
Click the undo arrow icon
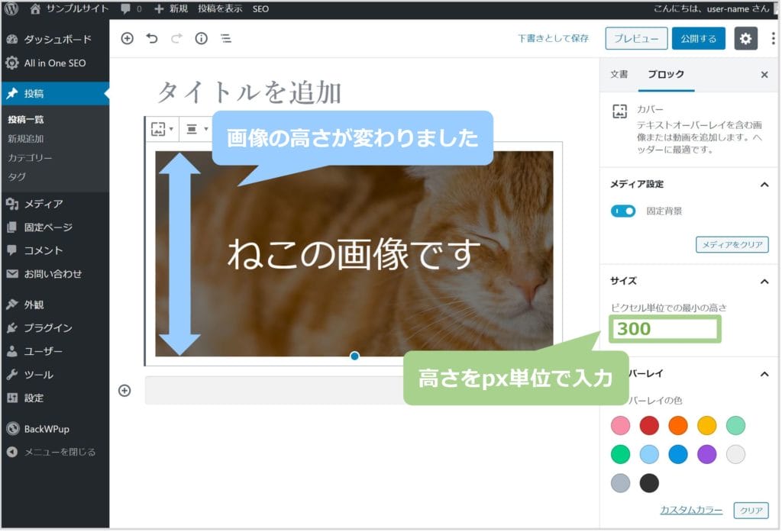pos(152,38)
